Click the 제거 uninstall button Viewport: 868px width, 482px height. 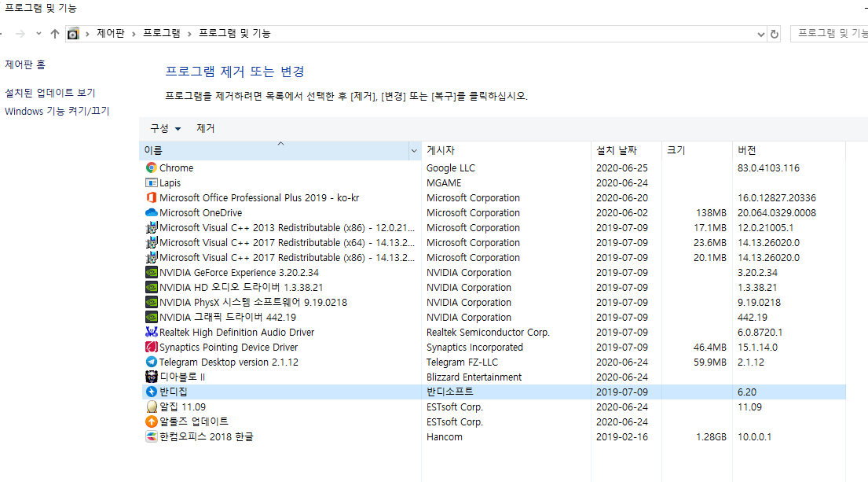tap(205, 128)
